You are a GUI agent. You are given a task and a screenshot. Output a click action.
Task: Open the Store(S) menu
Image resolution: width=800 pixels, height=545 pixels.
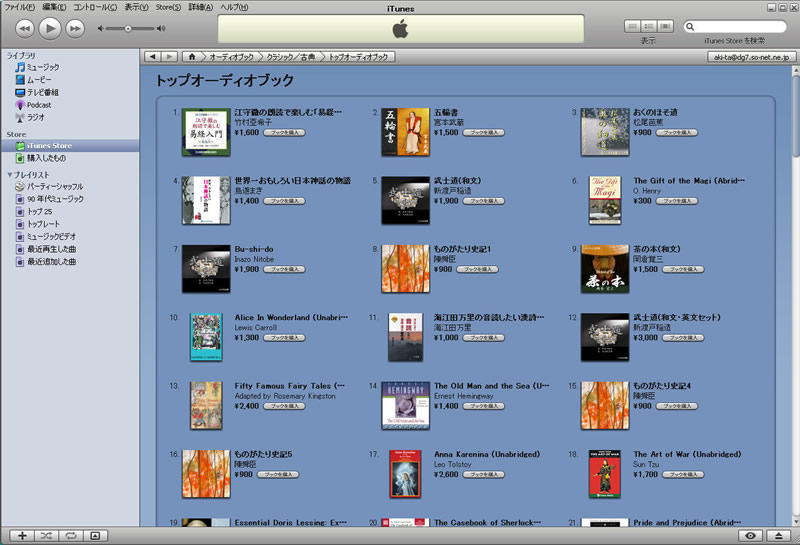pyautogui.click(x=168, y=7)
